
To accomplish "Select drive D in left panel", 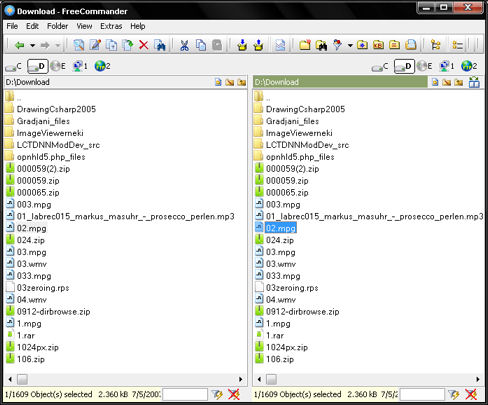I will 38,66.
